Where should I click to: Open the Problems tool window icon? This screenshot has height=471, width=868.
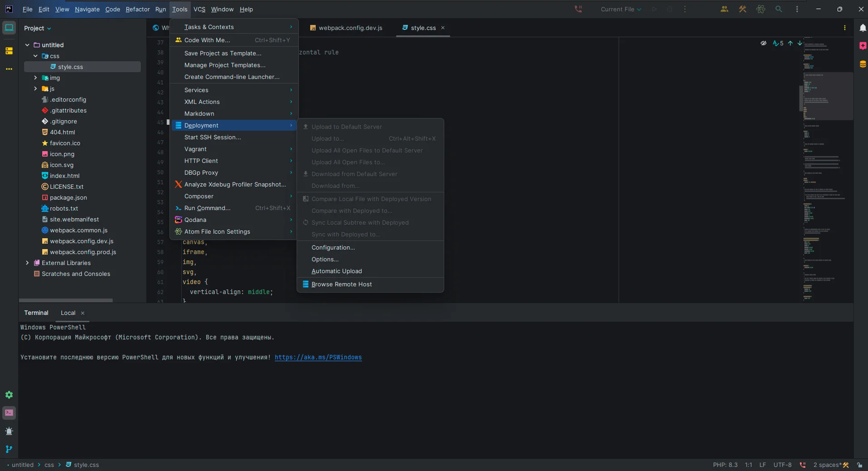(9, 431)
